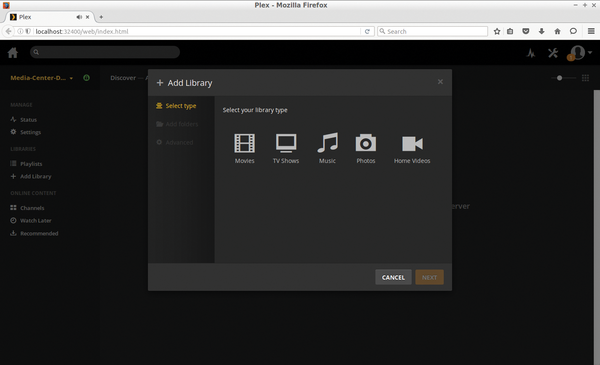This screenshot has height=365, width=600.
Task: Open the Plex activity icon
Action: pyautogui.click(x=531, y=53)
